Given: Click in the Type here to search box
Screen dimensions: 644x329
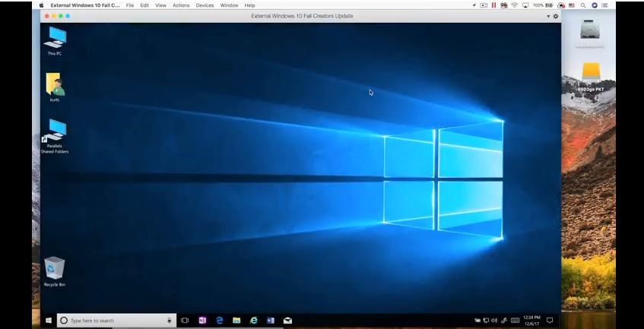Looking at the screenshot, I should point(117,321).
